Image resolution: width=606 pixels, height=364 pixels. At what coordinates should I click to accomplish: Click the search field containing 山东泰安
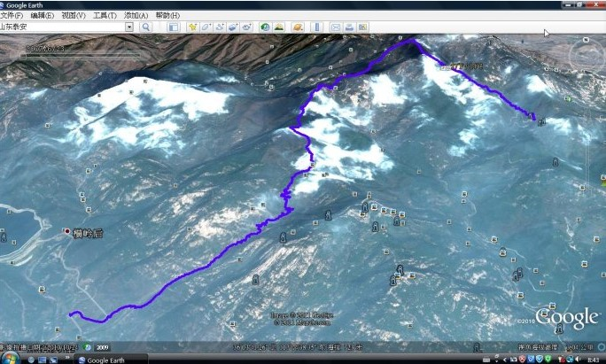coord(62,27)
